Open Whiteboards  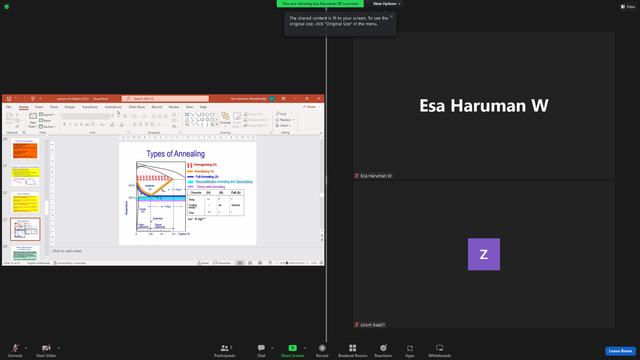[440, 351]
